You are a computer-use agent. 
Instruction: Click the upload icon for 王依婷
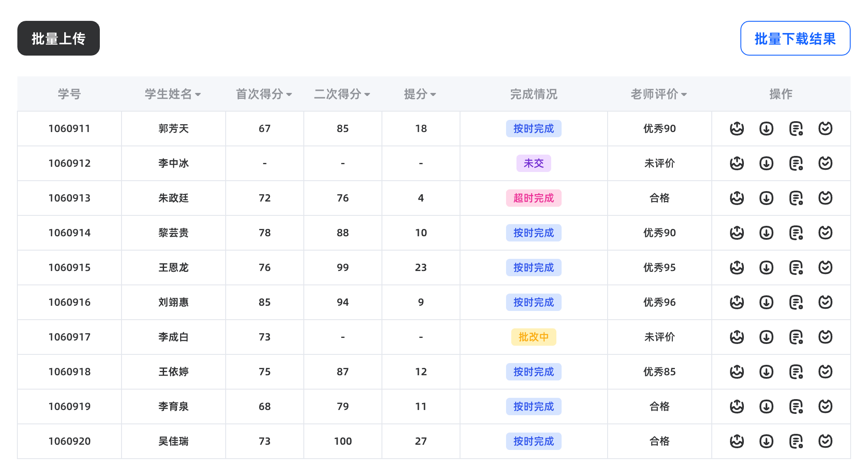coord(736,372)
